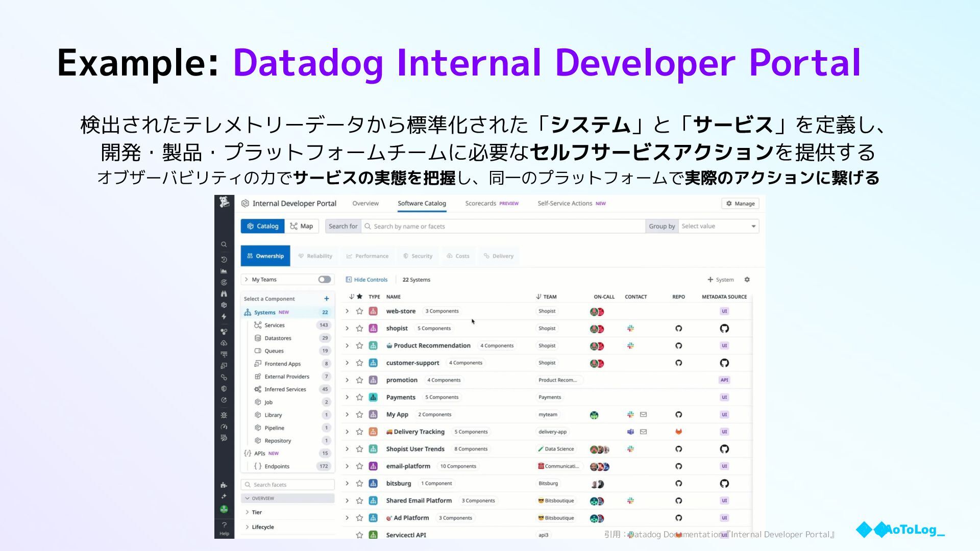Viewport: 980px width, 551px height.
Task: Click Hide Controls link
Action: 366,280
